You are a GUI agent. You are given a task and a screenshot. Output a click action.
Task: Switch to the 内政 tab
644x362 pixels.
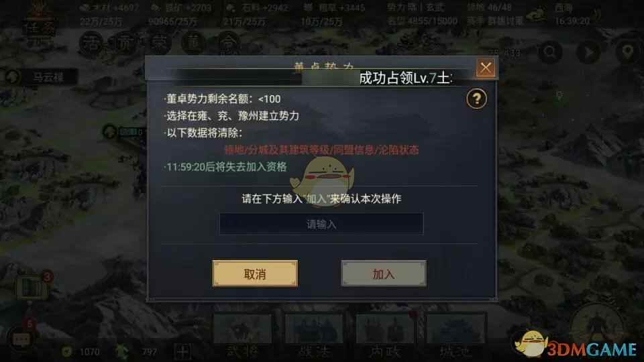coord(385,336)
